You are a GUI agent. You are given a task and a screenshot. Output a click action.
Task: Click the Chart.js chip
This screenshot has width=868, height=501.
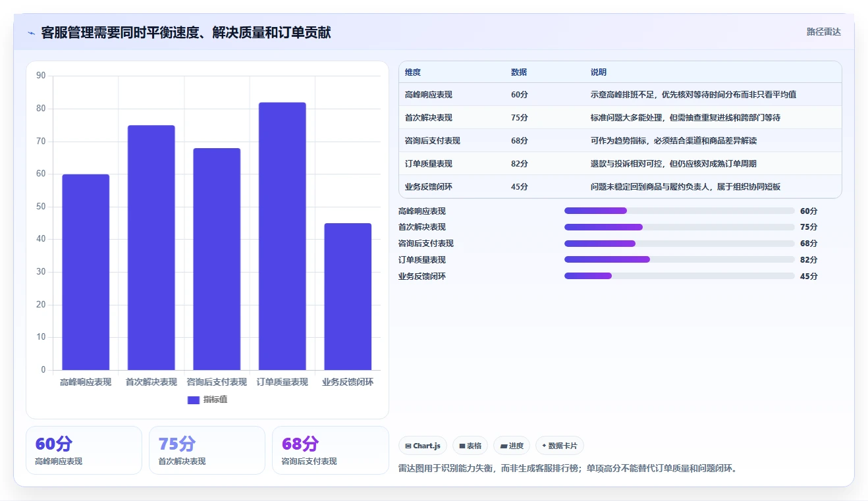pyautogui.click(x=423, y=446)
